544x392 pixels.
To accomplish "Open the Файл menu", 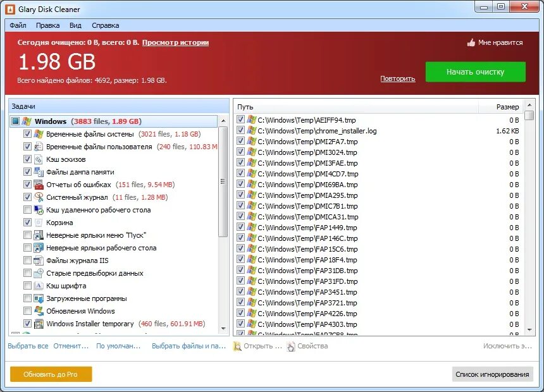I will point(18,25).
